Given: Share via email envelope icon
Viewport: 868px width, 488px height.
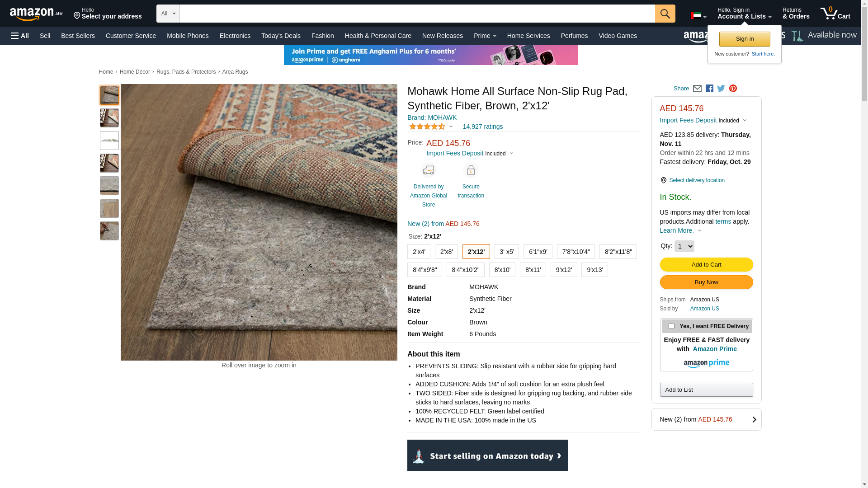Looking at the screenshot, I should tap(697, 89).
